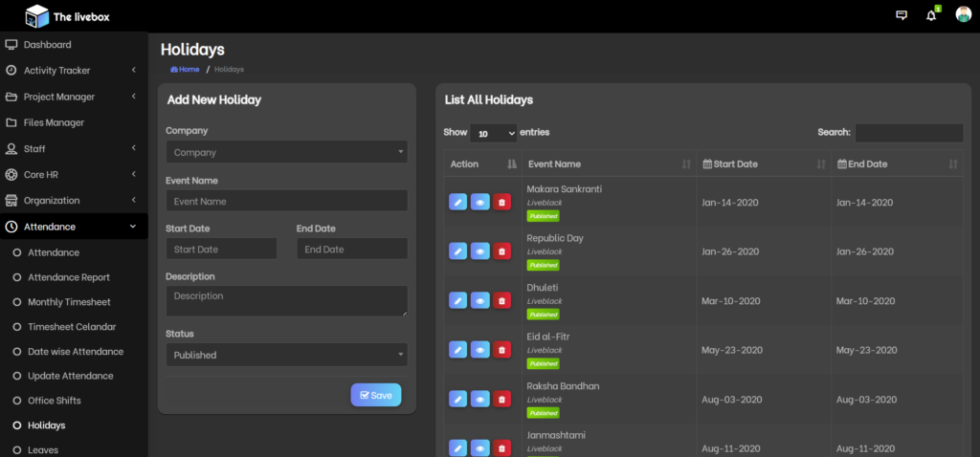The height and width of the screenshot is (457, 980).
Task: Open the user profile avatar
Action: (963, 14)
